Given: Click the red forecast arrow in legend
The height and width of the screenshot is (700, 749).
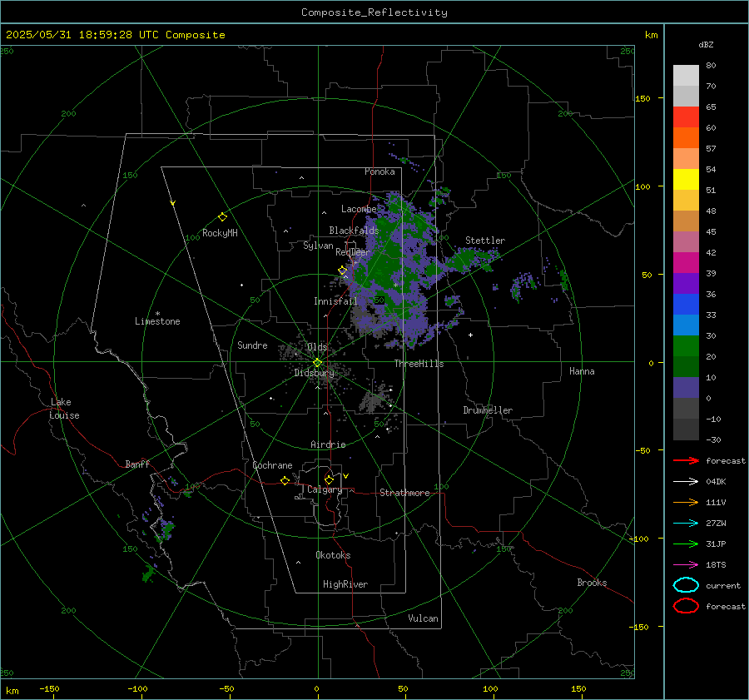Looking at the screenshot, I should coord(686,460).
